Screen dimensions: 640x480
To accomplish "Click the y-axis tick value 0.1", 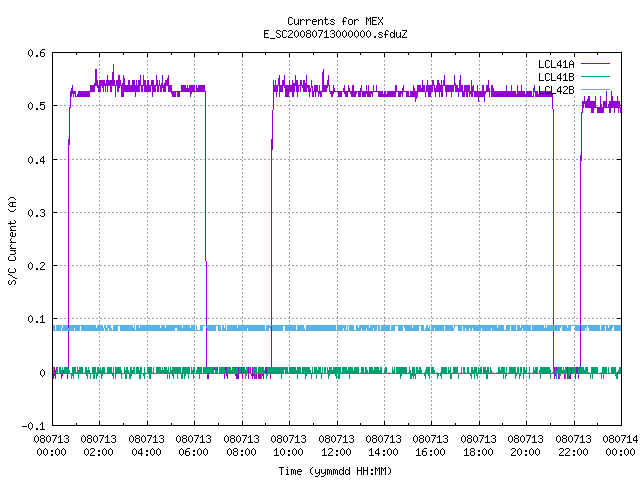I will (x=36, y=319).
